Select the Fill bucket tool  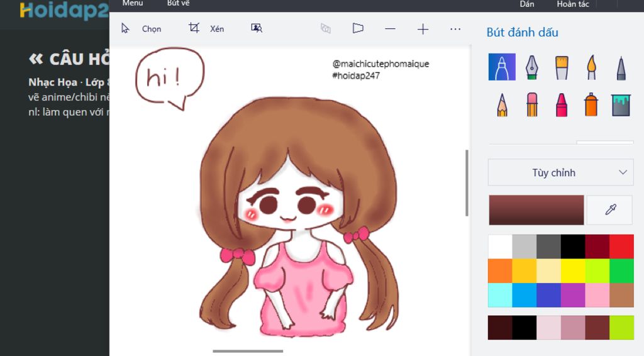(x=621, y=105)
